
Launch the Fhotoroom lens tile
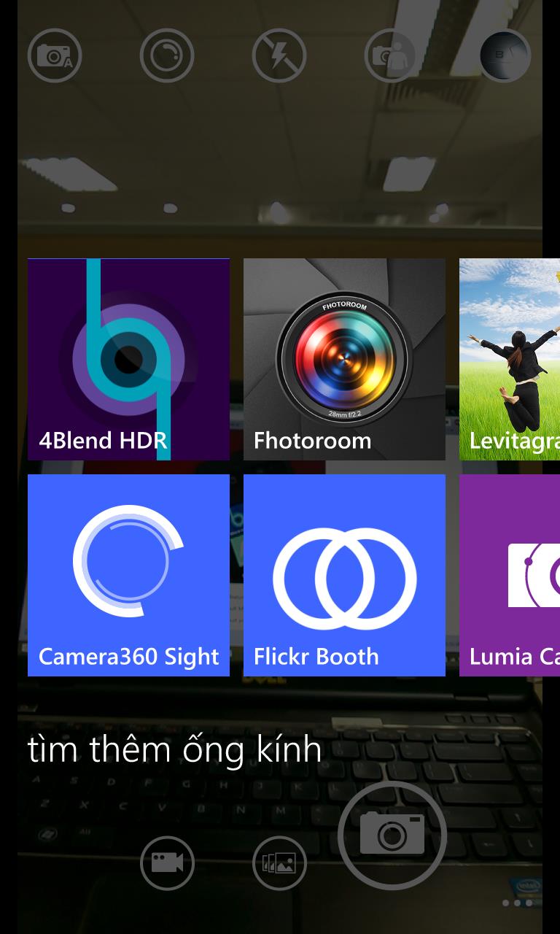[x=344, y=359]
